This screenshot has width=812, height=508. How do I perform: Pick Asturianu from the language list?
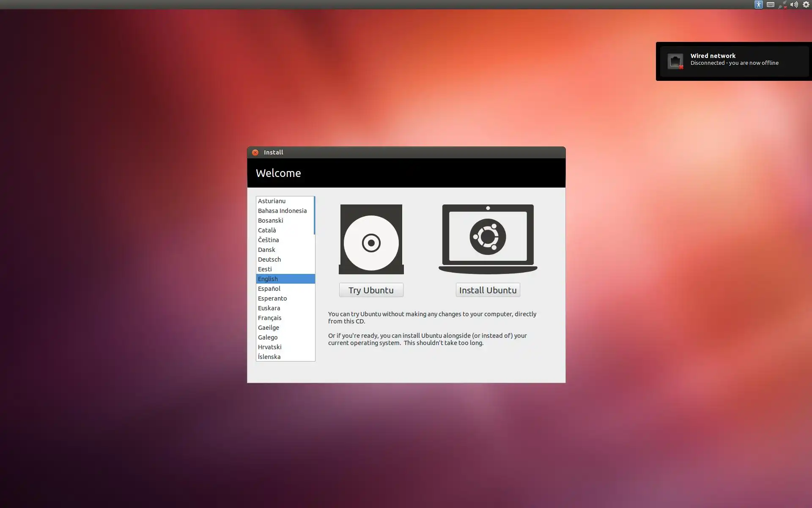[x=272, y=201]
